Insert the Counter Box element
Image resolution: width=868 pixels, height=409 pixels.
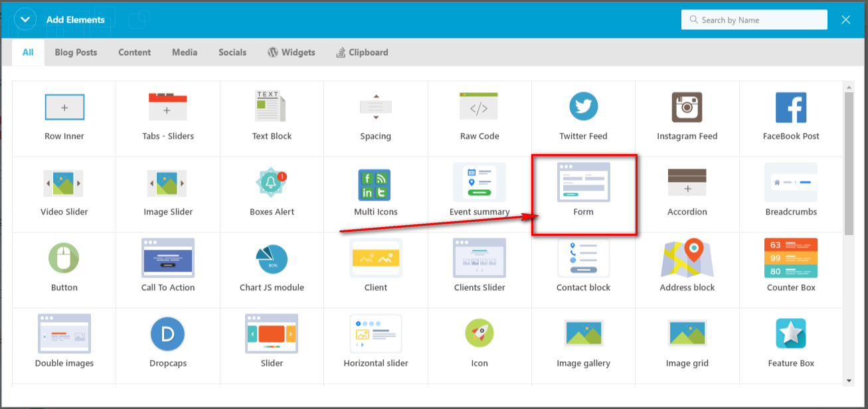point(790,259)
